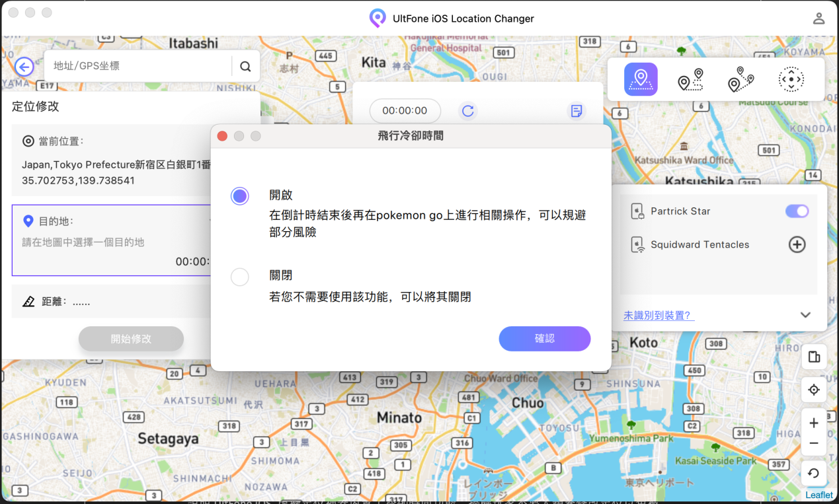Click the device panel map button
The width and height of the screenshot is (839, 504).
814,357
